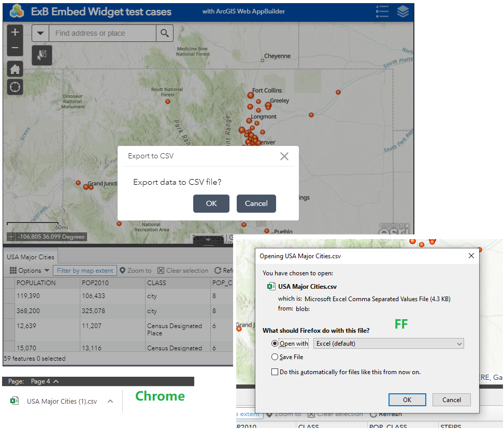
Task: Click OK in Export to CSV dialog
Action: pyautogui.click(x=211, y=203)
